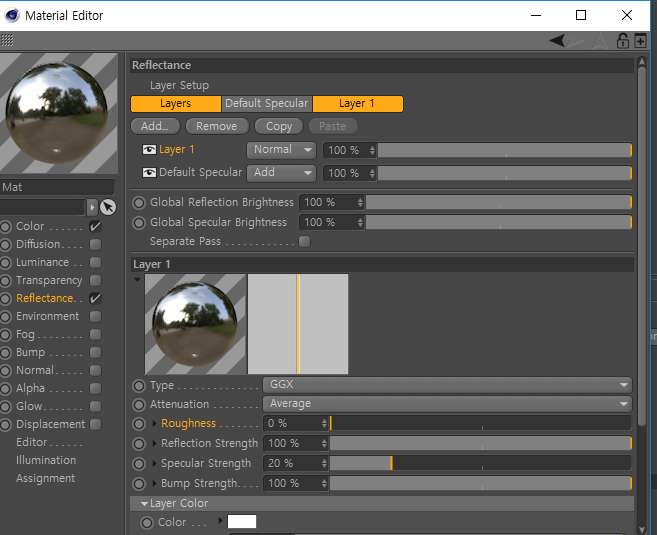Click the circle icon beside Transparency channel
The width and height of the screenshot is (657, 535).
click(x=5, y=281)
